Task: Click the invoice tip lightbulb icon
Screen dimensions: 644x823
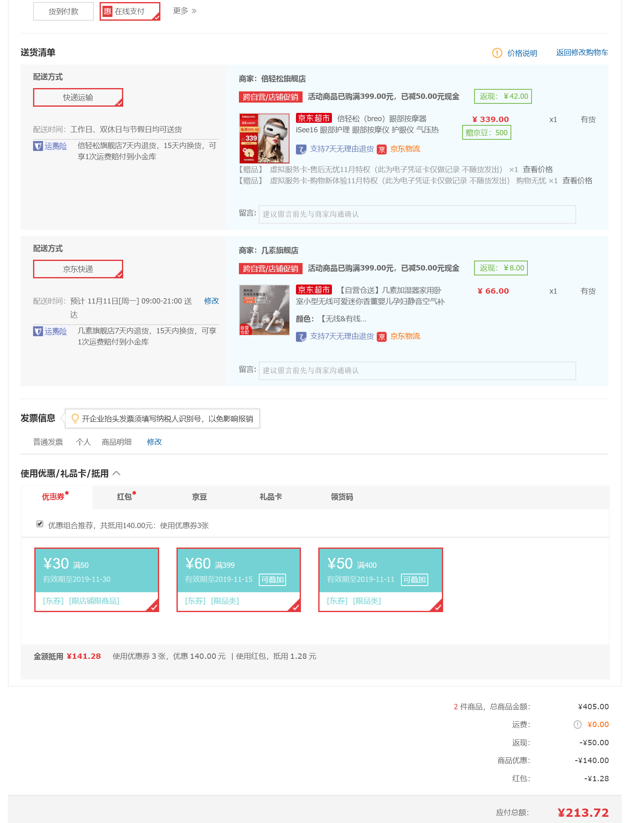Action: click(x=75, y=419)
